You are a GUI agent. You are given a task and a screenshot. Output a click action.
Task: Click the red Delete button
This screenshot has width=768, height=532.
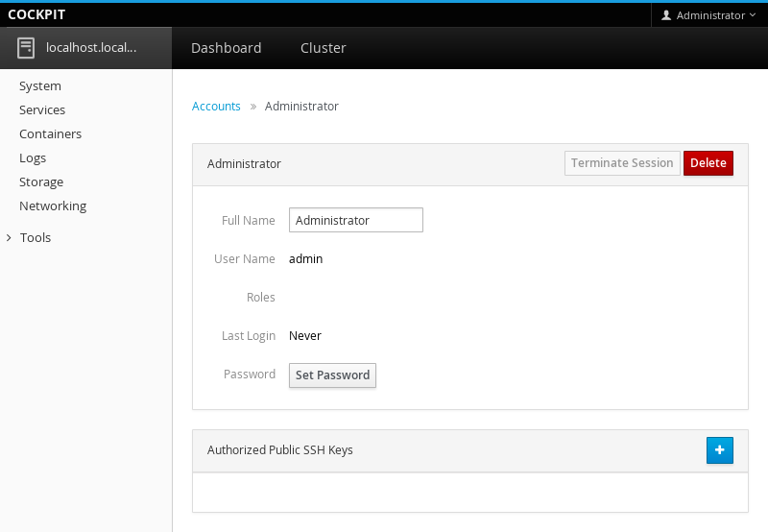708,163
